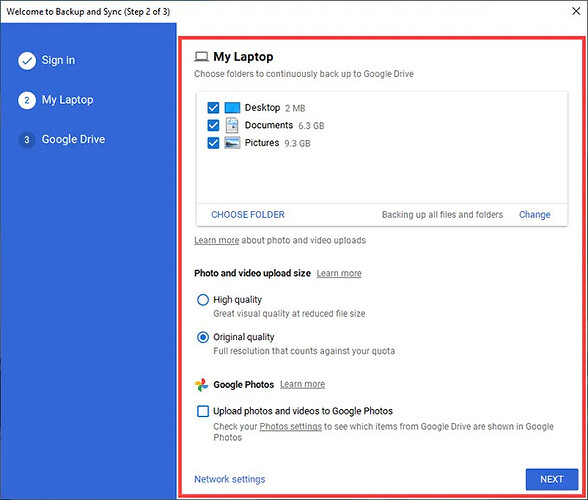Click the Pictures folder icon
Image resolution: width=588 pixels, height=500 pixels.
[232, 143]
